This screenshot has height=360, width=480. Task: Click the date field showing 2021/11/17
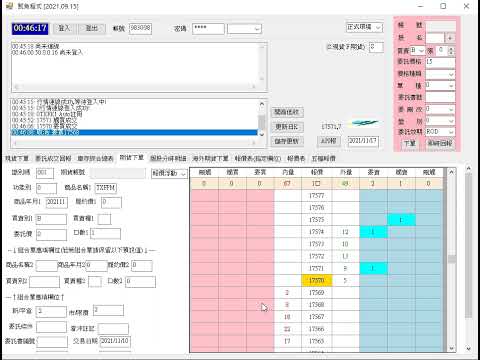click(x=363, y=141)
